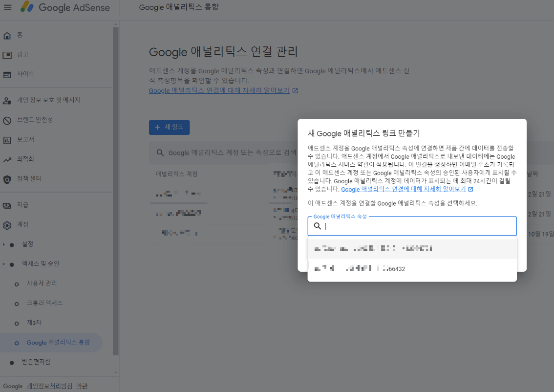Viewport: 554px width, 392px height.
Task: Collapse the 액세스 및 승인 section
Action: coord(4,264)
